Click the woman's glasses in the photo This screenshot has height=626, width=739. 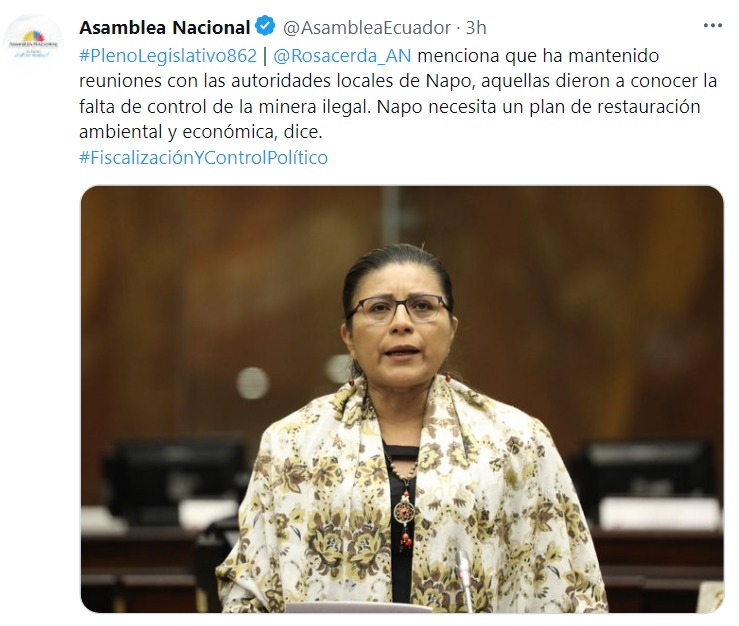pyautogui.click(x=398, y=309)
